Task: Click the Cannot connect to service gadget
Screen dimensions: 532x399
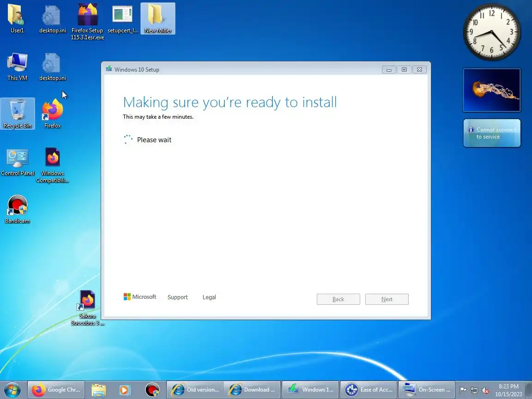Action: 492,133
